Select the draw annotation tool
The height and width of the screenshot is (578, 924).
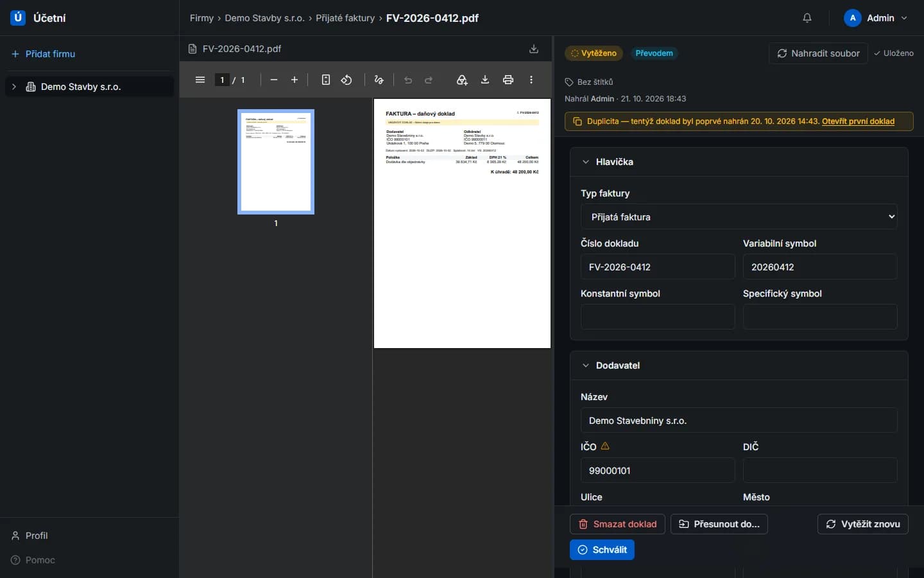(x=379, y=80)
